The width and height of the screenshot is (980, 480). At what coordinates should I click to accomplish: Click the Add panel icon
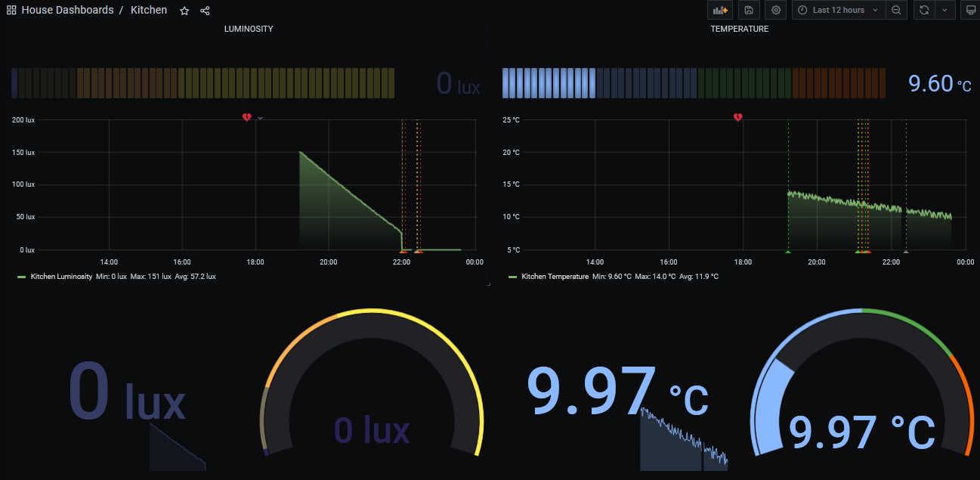(x=719, y=11)
